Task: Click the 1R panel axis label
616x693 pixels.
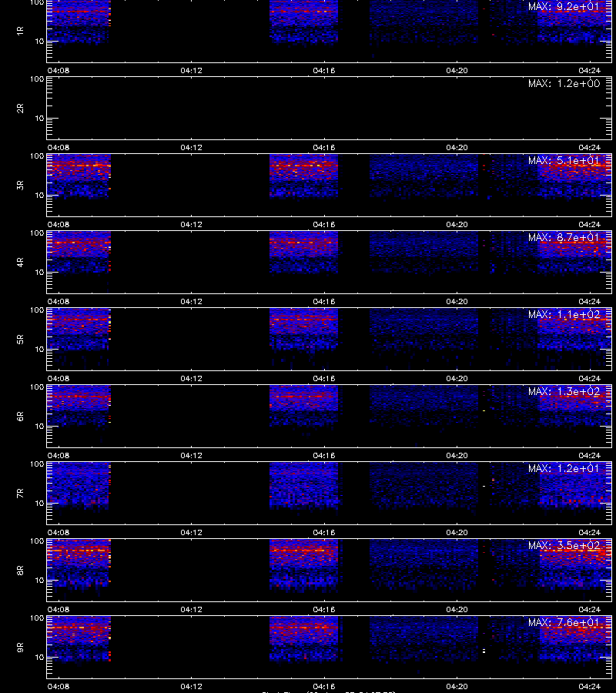Action: [20, 31]
